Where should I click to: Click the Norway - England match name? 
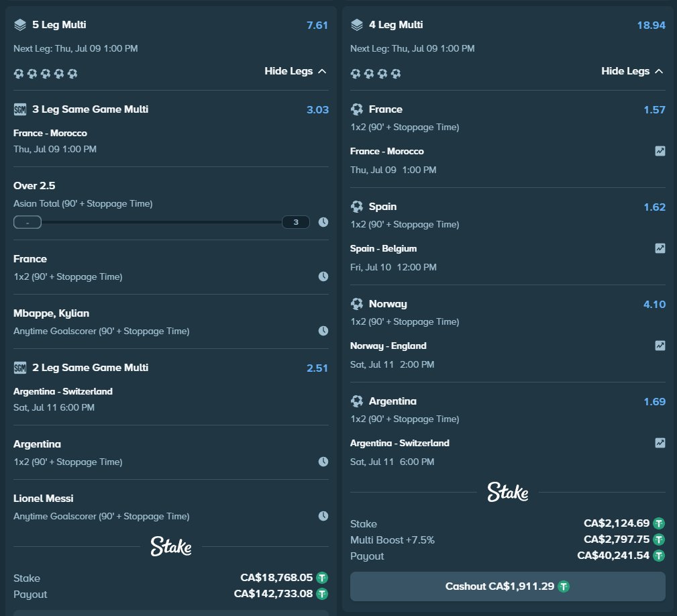point(388,346)
